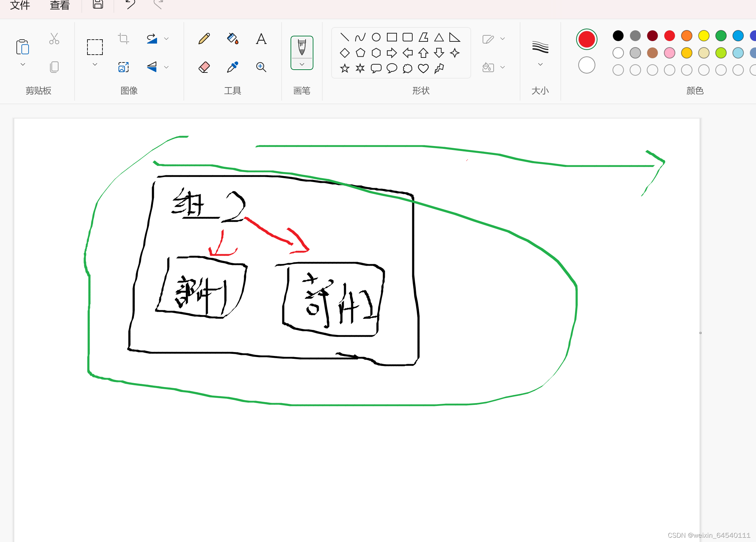Open the 文件 menu
Image resolution: width=756 pixels, height=542 pixels.
(x=20, y=5)
